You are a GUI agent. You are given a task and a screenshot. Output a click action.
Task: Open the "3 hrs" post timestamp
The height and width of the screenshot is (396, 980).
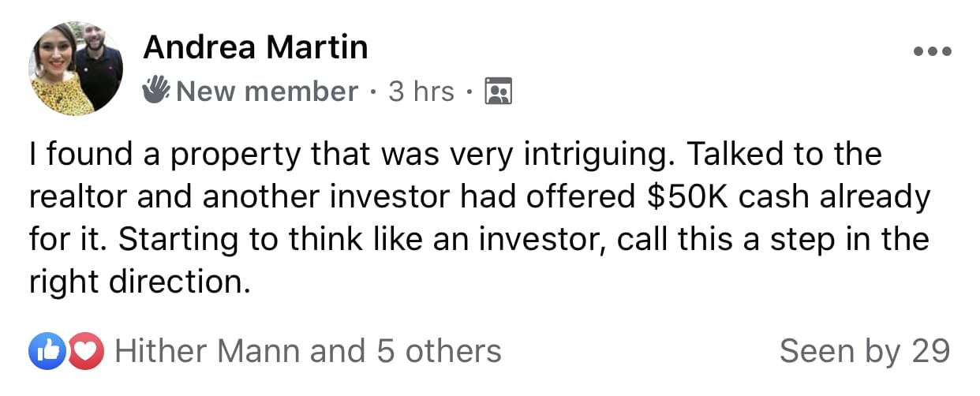coord(421,92)
